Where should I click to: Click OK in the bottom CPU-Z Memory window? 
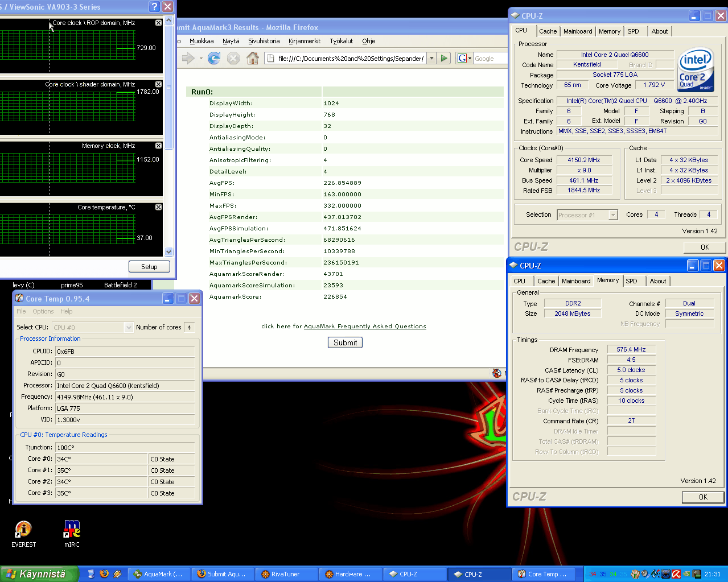pyautogui.click(x=703, y=497)
